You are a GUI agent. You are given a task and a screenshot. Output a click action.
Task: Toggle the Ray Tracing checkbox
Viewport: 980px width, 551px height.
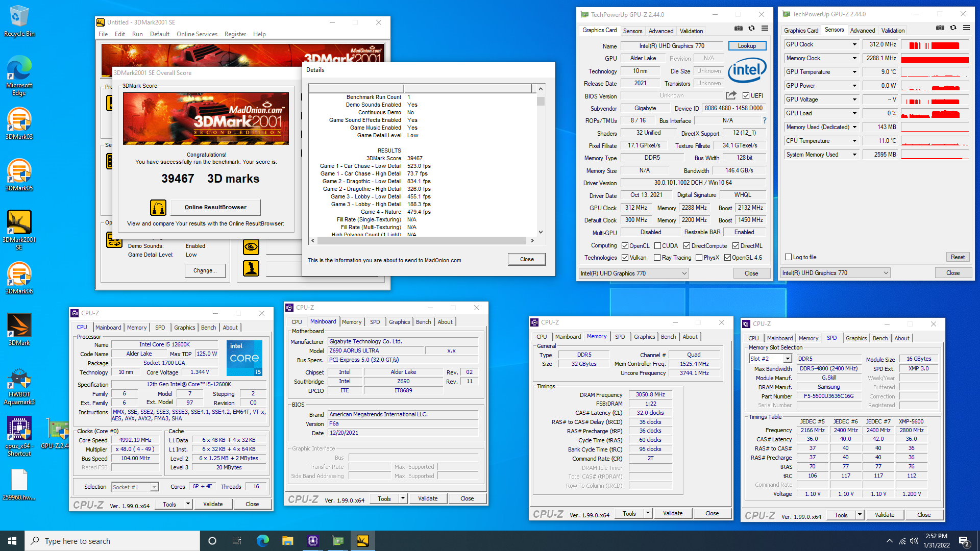(657, 258)
